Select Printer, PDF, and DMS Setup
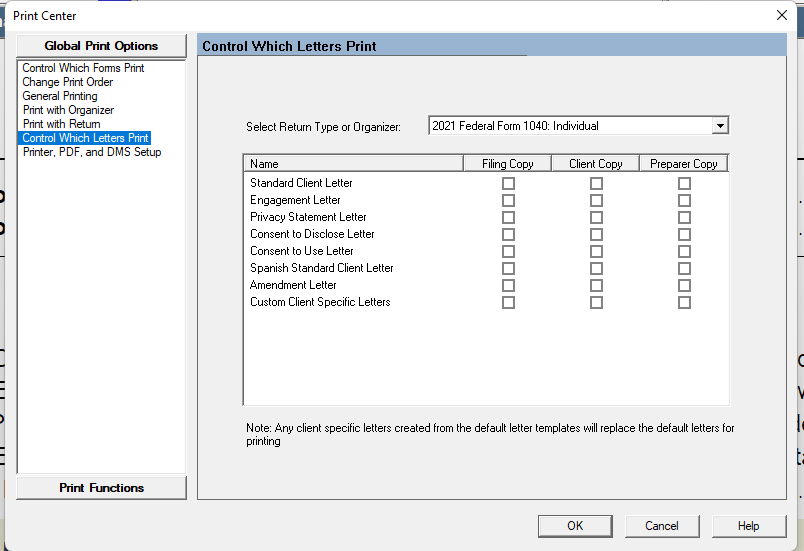 pos(92,152)
